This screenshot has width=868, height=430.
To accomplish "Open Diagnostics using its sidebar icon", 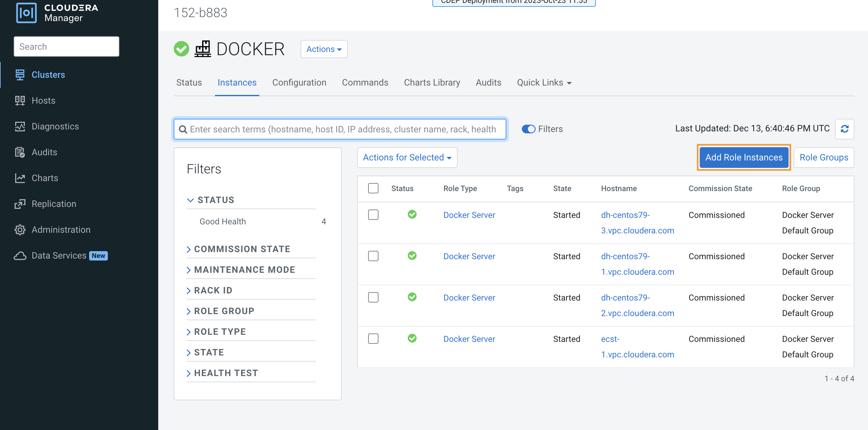I will pyautogui.click(x=20, y=127).
